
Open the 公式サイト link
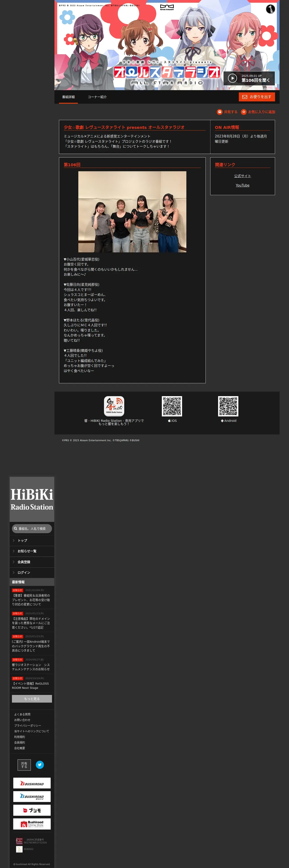coord(243,176)
